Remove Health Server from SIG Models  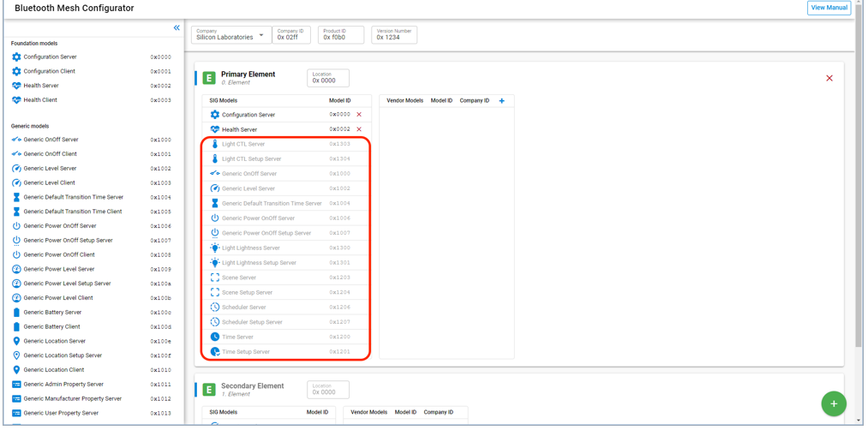[x=359, y=129]
